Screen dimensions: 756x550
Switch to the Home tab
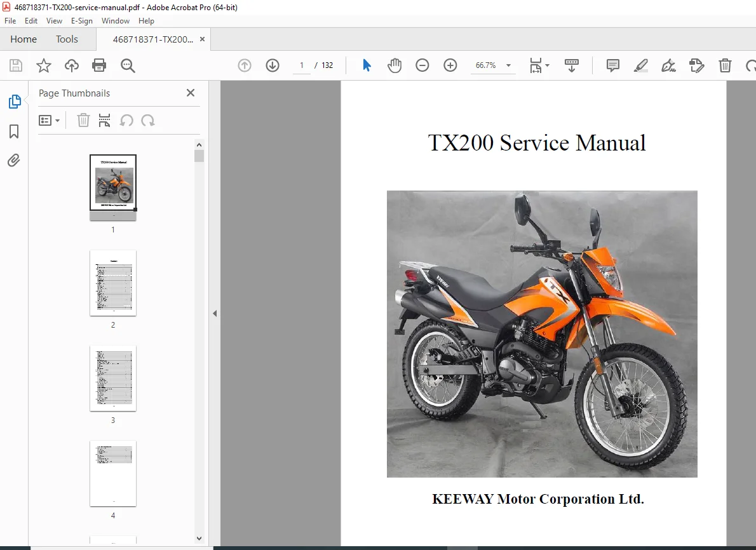24,39
